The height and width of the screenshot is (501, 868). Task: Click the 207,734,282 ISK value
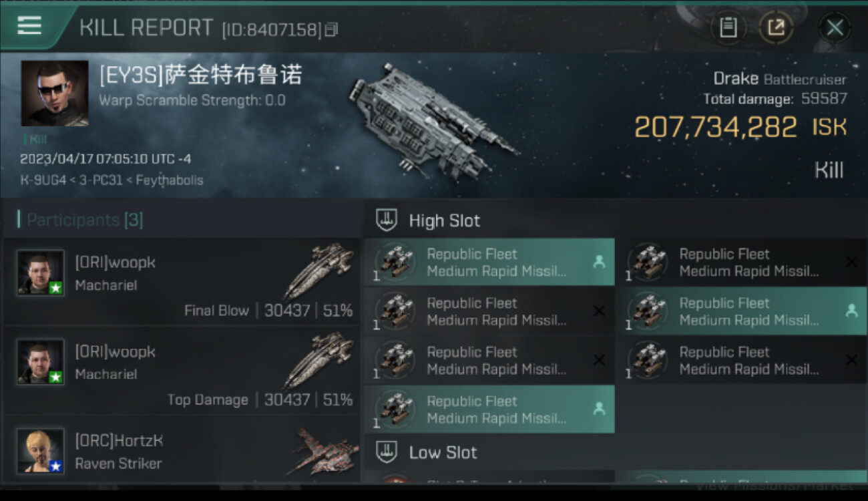click(715, 127)
